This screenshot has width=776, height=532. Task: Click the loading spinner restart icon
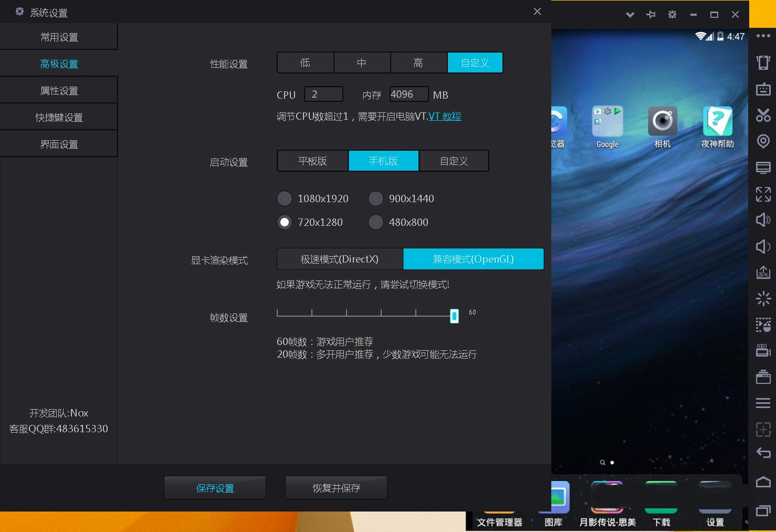click(x=763, y=298)
